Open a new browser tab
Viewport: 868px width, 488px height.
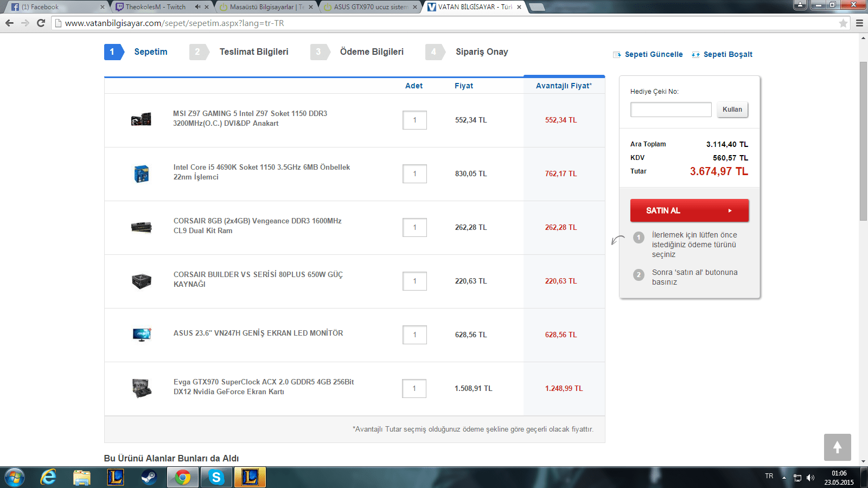pos(537,7)
